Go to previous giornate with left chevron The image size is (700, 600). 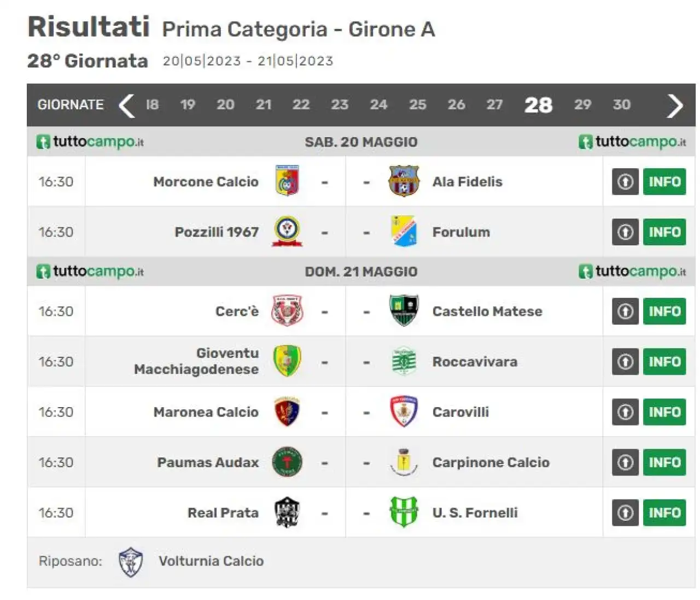pos(126,105)
